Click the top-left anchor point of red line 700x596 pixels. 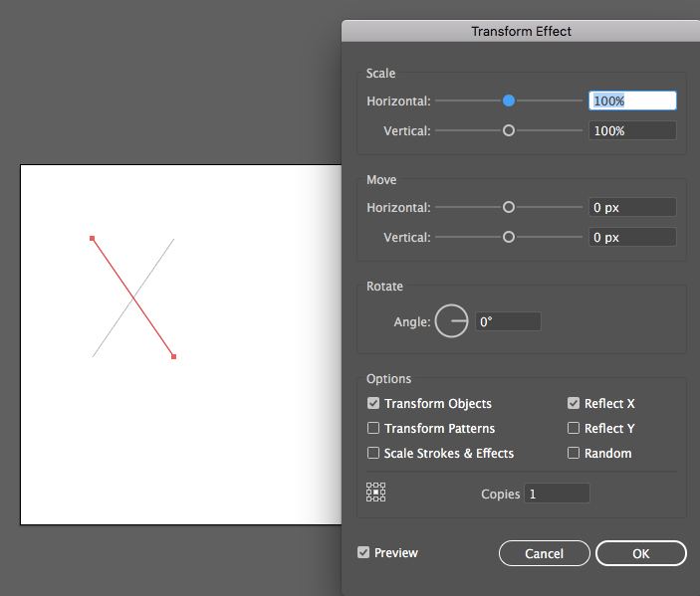tap(92, 238)
